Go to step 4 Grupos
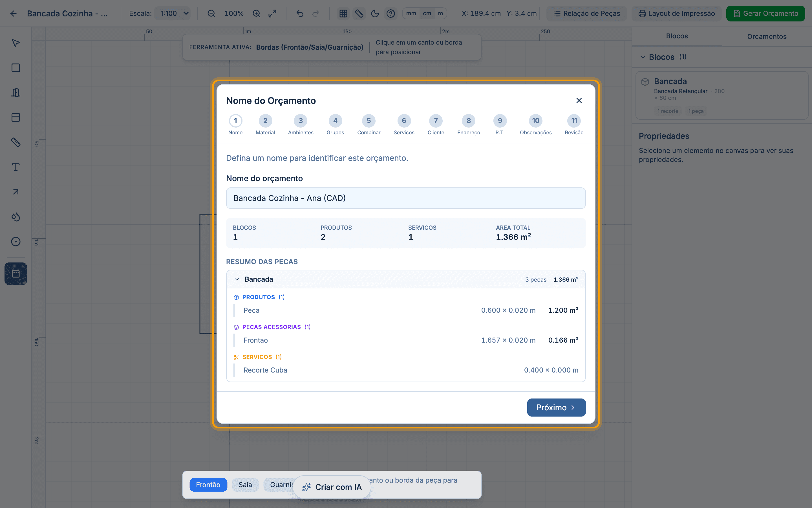The image size is (812, 508). [335, 125]
